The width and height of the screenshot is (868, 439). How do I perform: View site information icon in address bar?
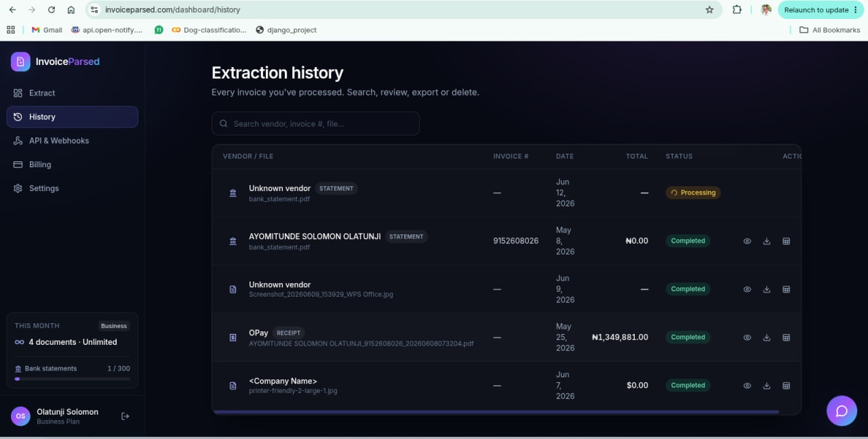[94, 9]
